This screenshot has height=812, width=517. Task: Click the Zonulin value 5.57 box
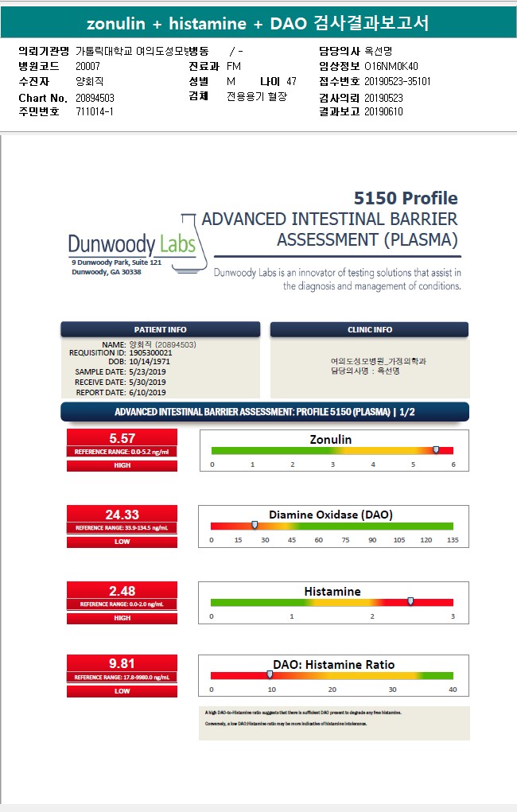(x=122, y=437)
